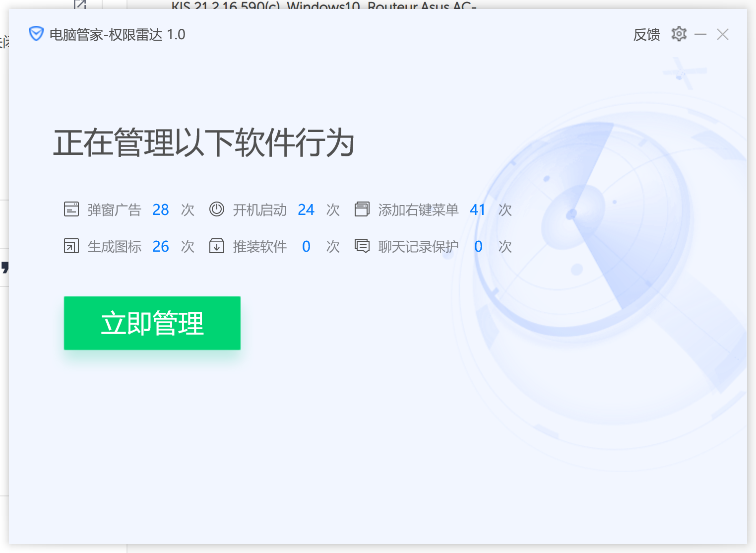Click the 添加右键菜单 icon
This screenshot has height=553, width=756.
click(x=362, y=209)
